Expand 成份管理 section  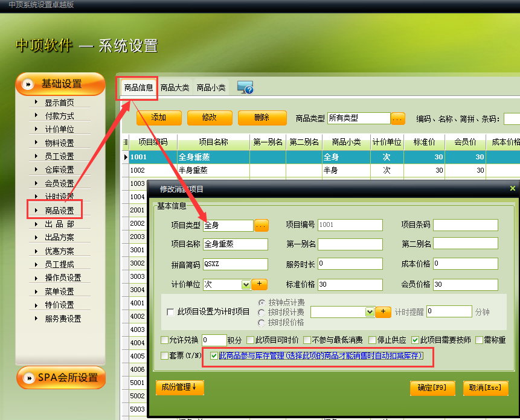[180, 387]
